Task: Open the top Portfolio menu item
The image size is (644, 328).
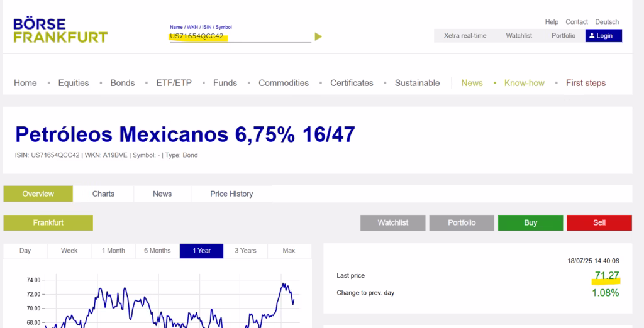Action: coord(563,36)
